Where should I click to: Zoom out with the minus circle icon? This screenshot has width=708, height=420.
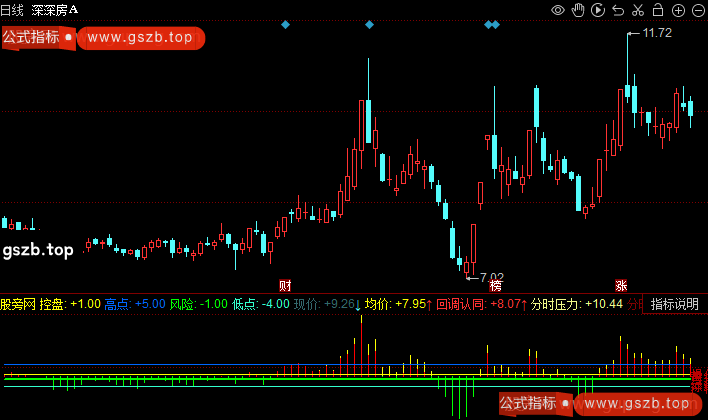(x=697, y=10)
